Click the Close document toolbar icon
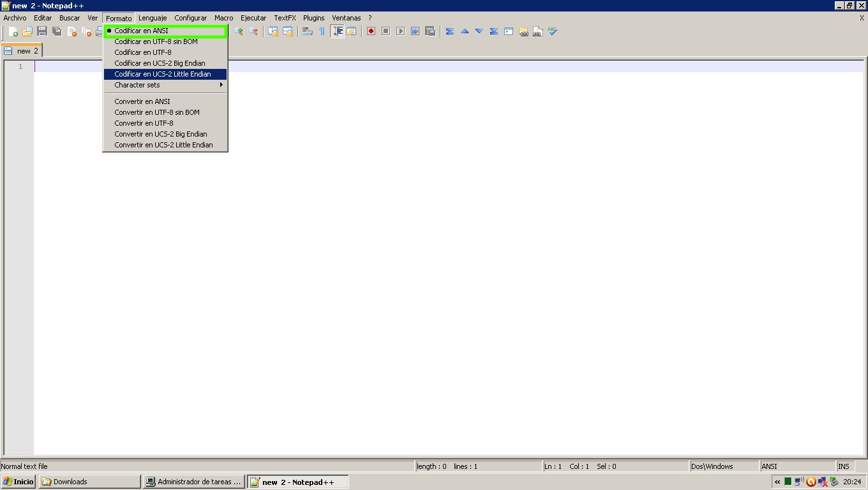 click(x=71, y=31)
